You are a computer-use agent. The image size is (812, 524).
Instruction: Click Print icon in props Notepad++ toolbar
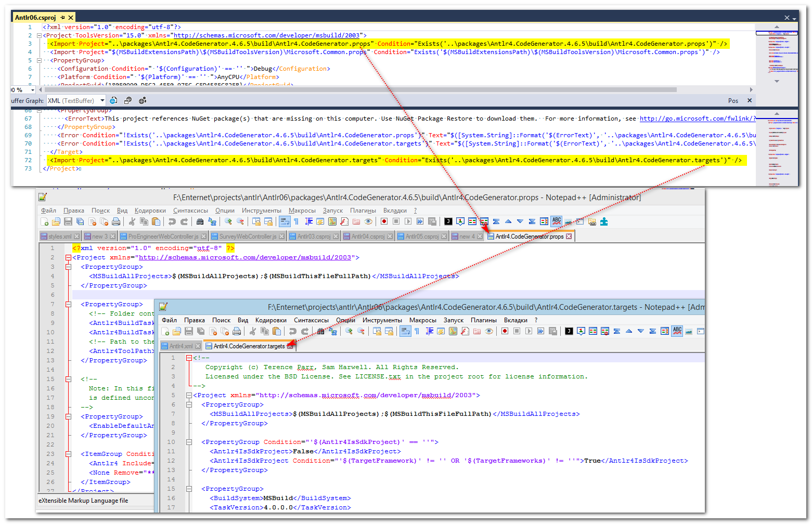[116, 221]
